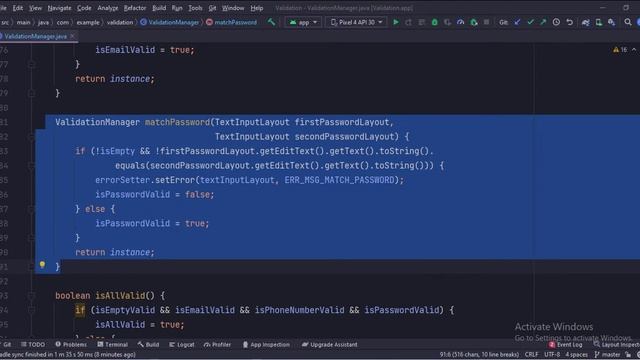This screenshot has height=360, width=640.
Task: Open the app run configuration dropdown
Action: coord(303,22)
